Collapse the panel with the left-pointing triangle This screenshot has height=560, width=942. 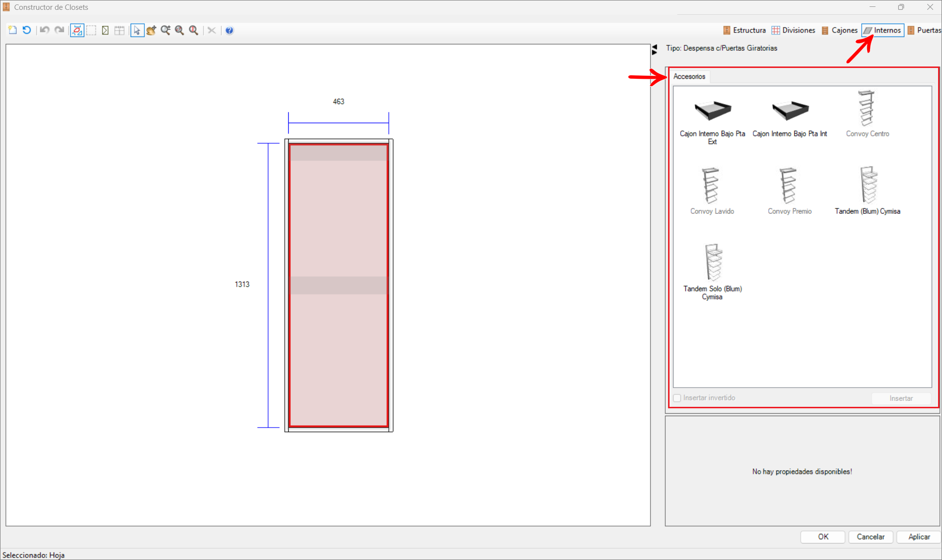click(x=654, y=47)
